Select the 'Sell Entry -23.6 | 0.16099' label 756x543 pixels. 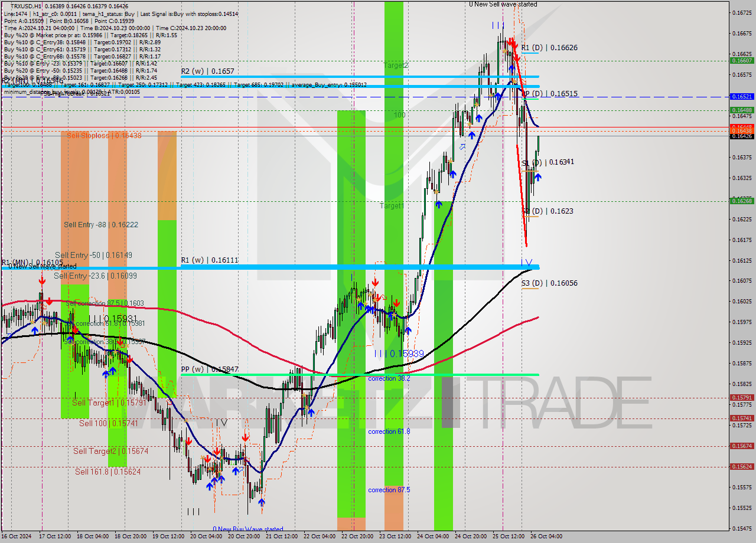[x=95, y=276]
